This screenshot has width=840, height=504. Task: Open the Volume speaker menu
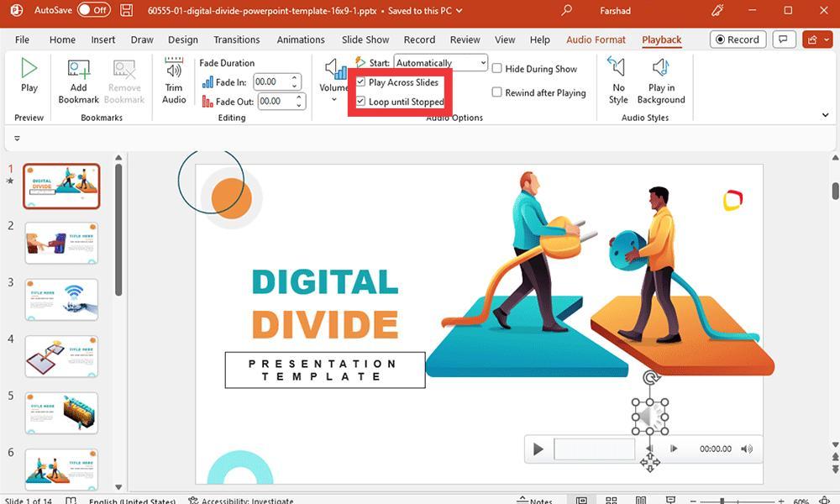[x=333, y=81]
